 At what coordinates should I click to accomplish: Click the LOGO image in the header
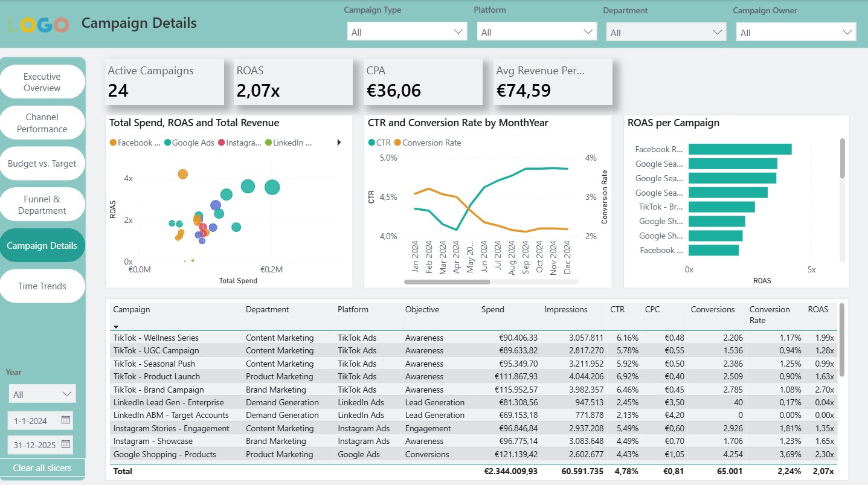coord(37,24)
